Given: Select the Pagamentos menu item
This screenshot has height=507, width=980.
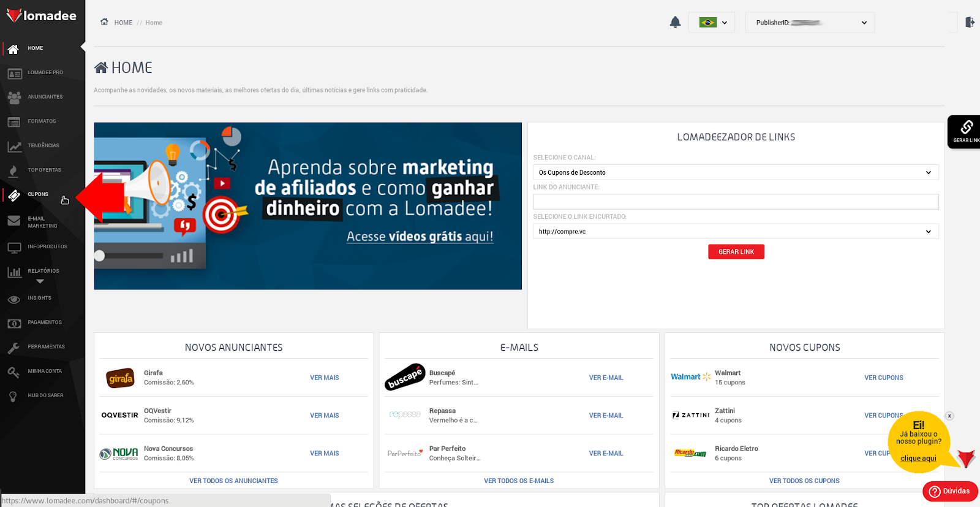Looking at the screenshot, I should [x=45, y=322].
